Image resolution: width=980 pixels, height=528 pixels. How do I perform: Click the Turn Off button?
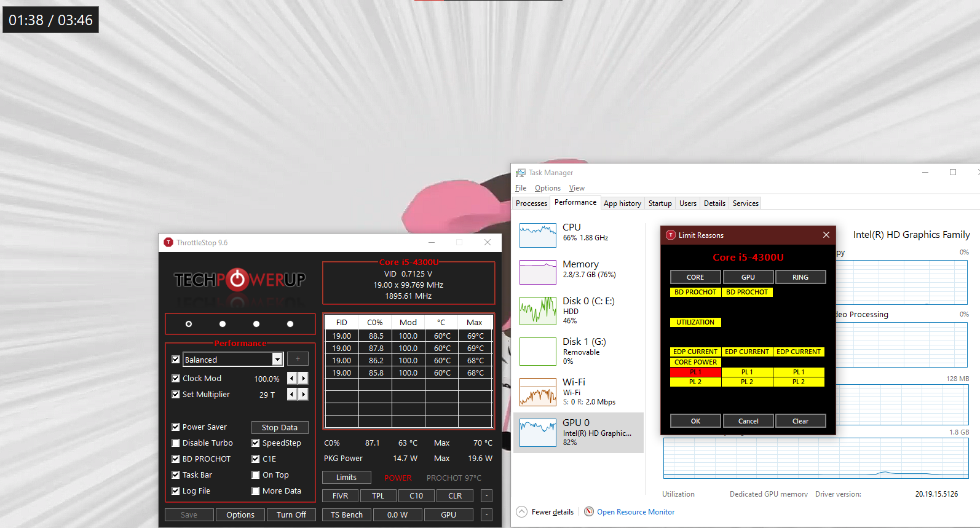click(x=291, y=515)
